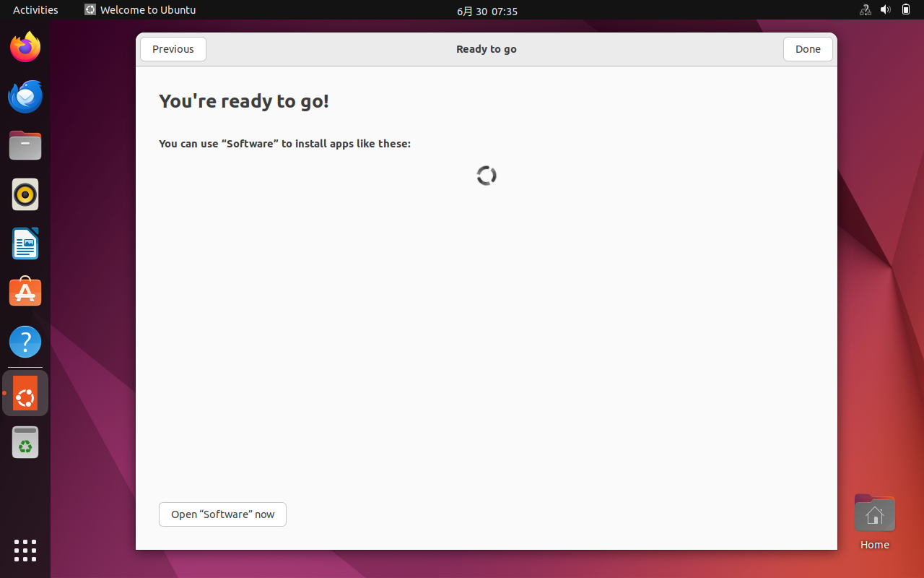This screenshot has height=578, width=924.
Task: Click Activities in the top bar
Action: (x=35, y=10)
